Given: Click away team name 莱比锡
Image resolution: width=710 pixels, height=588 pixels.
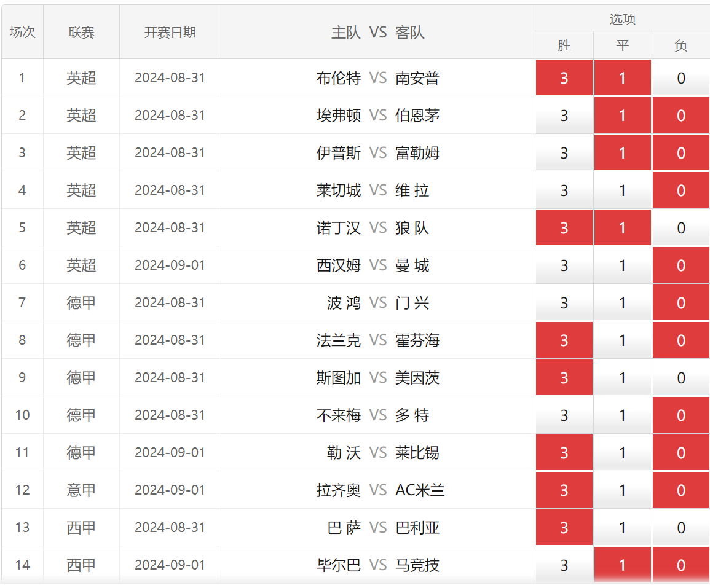Looking at the screenshot, I should pyautogui.click(x=417, y=453).
